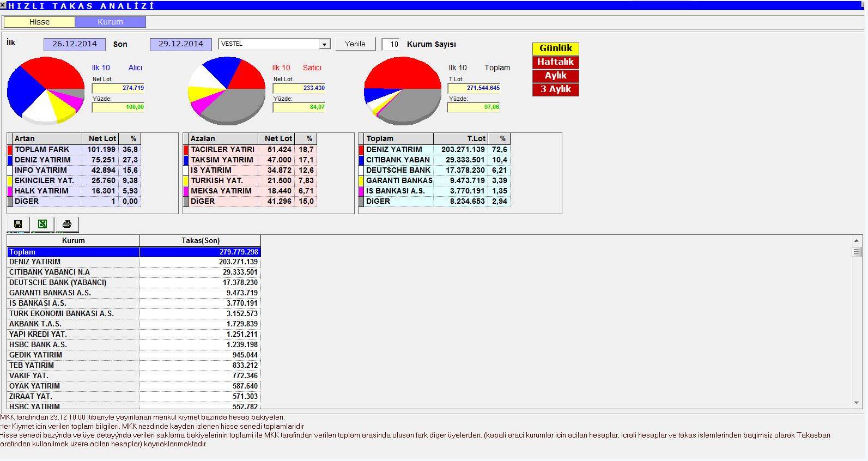This screenshot has width=868, height=461.
Task: Click red swatch beside TOPLAM FARK
Action: (x=10, y=149)
